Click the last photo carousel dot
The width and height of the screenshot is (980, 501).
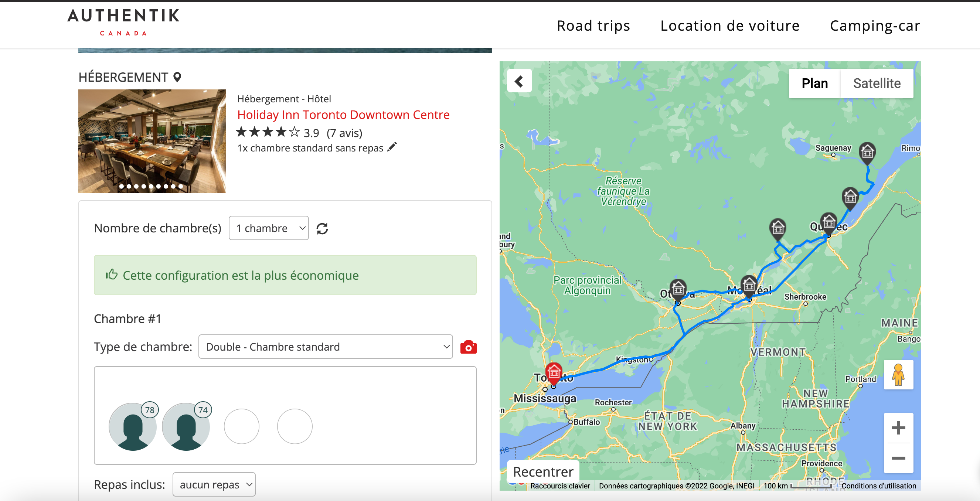181,187
